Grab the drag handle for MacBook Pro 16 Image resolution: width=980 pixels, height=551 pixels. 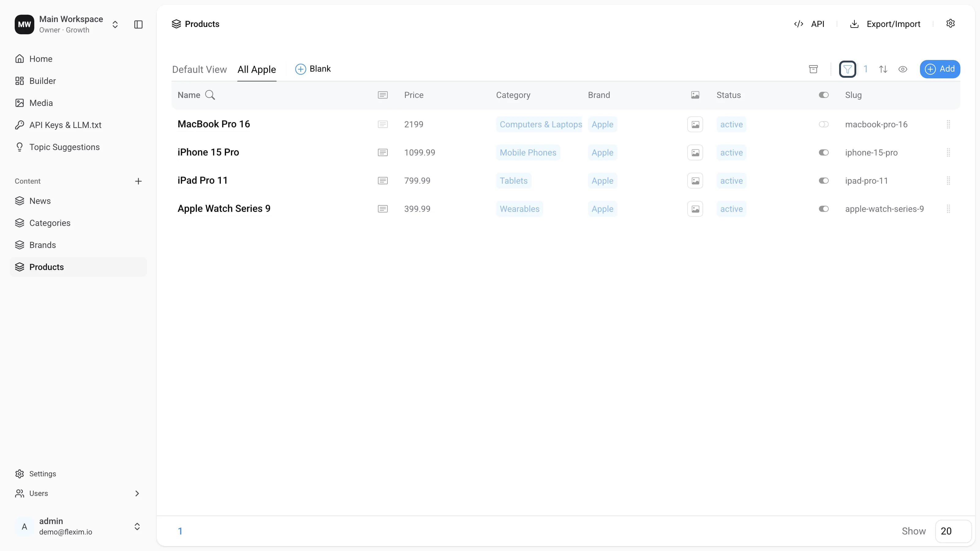pos(948,124)
